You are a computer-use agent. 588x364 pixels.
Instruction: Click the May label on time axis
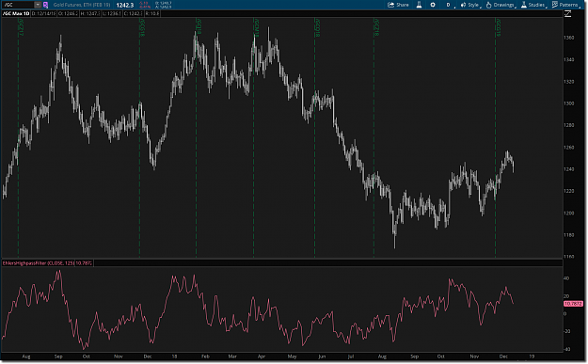(293, 356)
